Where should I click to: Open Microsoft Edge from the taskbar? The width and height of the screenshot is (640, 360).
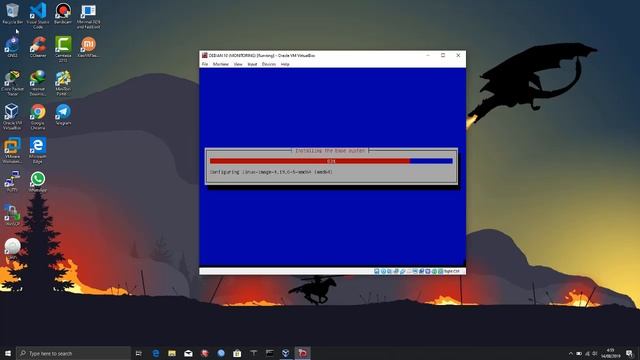156,353
